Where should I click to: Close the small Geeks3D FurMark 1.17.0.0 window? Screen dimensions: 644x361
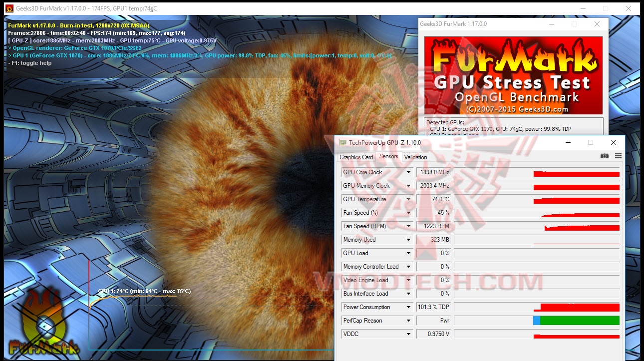(597, 24)
